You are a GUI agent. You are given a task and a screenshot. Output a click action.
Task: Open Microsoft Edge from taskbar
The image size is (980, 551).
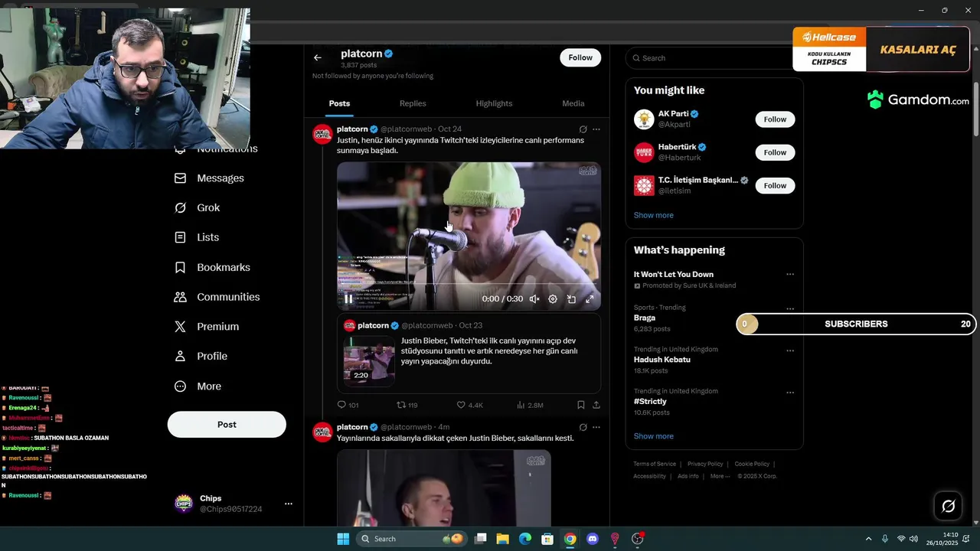click(525, 539)
